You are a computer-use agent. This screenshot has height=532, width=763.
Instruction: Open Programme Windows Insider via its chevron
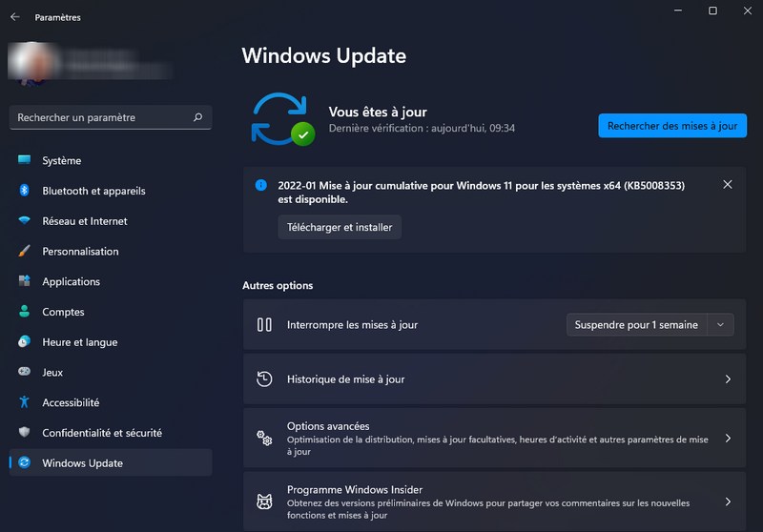(728, 501)
